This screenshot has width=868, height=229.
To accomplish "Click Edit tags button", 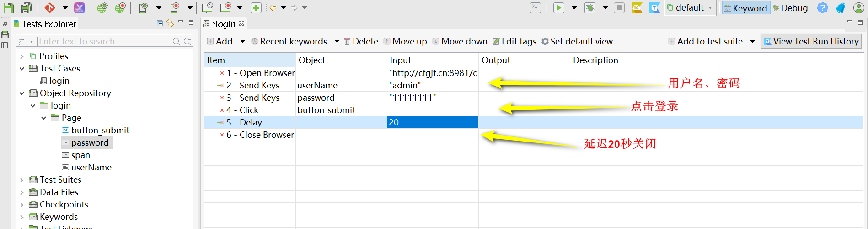I will (x=514, y=41).
